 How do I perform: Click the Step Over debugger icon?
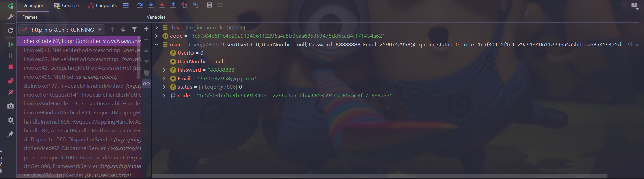tap(139, 5)
